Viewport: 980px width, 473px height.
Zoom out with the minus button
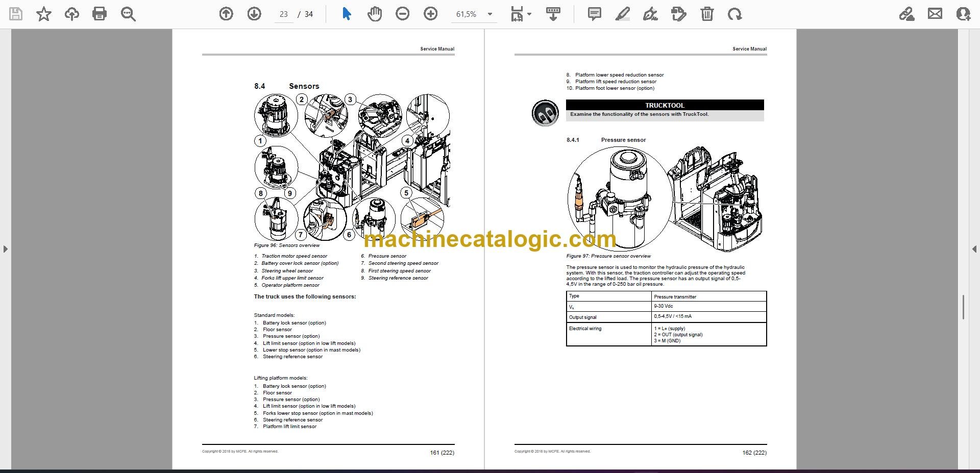click(403, 14)
